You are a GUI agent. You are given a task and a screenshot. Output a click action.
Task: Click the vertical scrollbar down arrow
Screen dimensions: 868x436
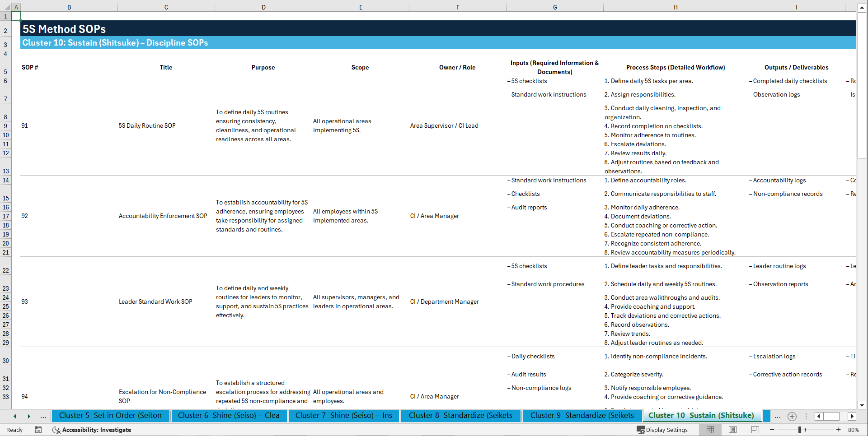(862, 405)
